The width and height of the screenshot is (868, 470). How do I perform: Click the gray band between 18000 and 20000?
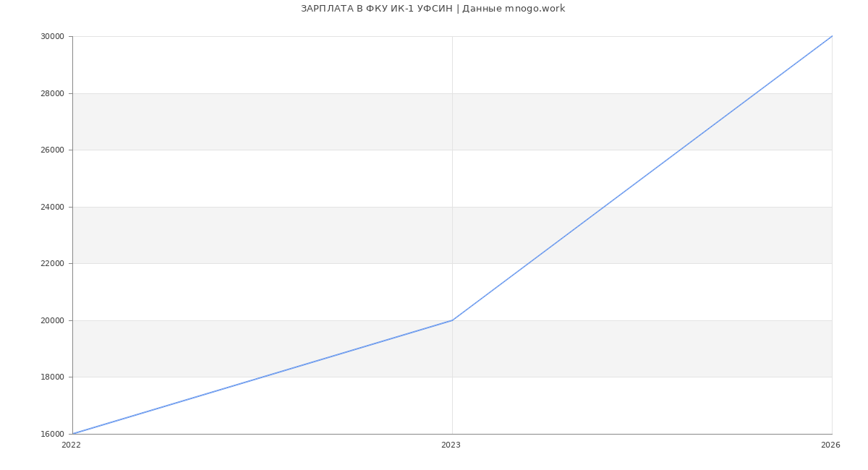pyautogui.click(x=579, y=349)
